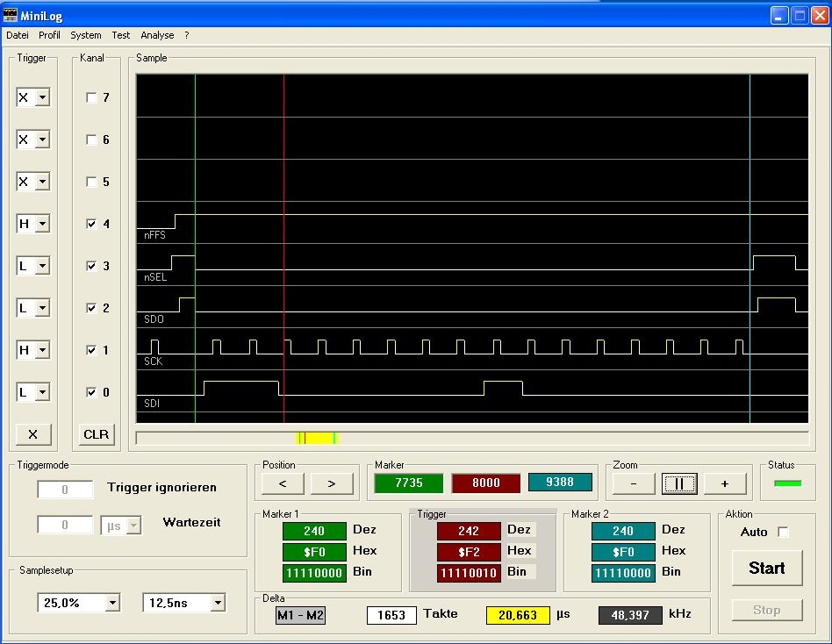Click the 48,397 kHz frequency value

(630, 615)
